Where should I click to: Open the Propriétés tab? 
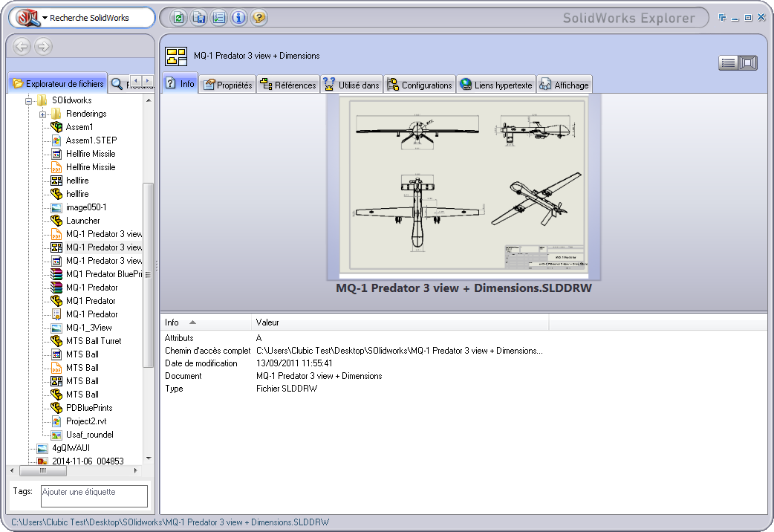(228, 85)
